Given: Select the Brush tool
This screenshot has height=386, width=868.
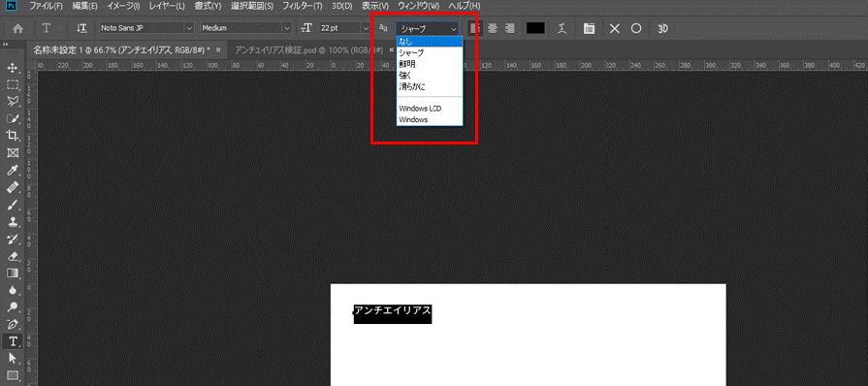Looking at the screenshot, I should [x=13, y=205].
